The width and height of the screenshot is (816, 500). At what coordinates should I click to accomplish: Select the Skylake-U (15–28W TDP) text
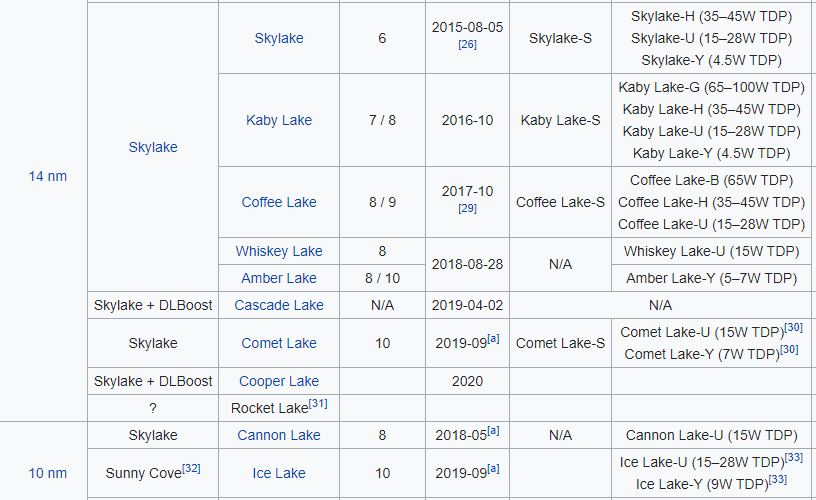tap(711, 38)
